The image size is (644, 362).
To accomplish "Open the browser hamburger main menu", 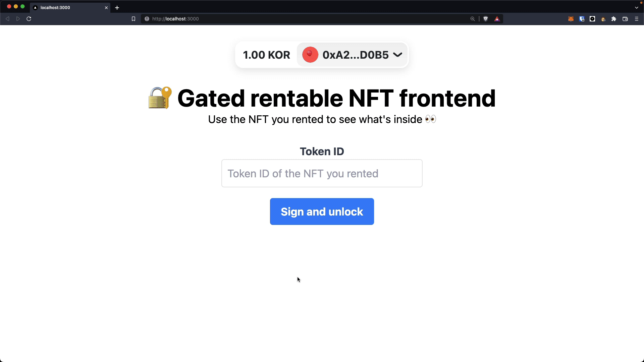I will (637, 19).
